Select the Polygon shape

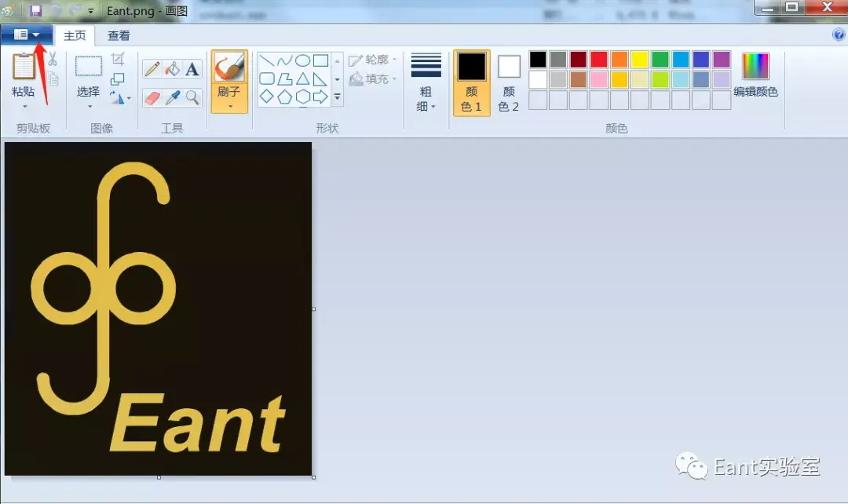pos(284,79)
